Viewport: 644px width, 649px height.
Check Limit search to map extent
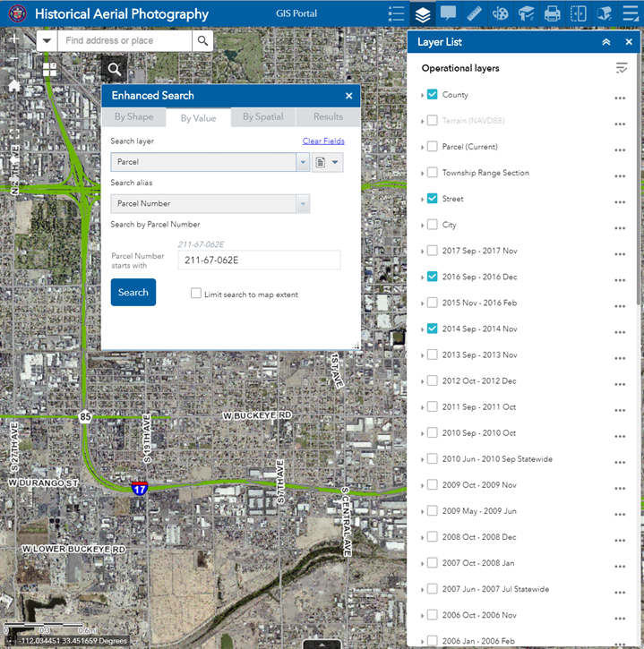click(196, 294)
